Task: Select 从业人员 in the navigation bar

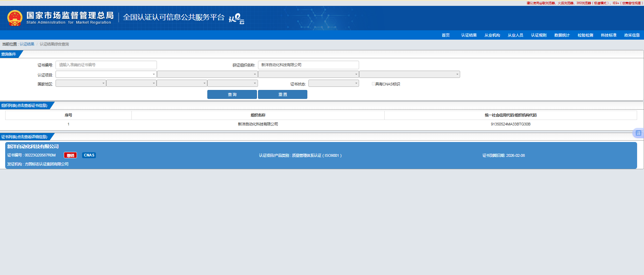Action: pyautogui.click(x=515, y=35)
